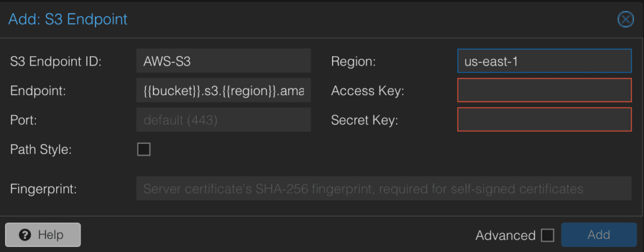Viewport: 644px width, 252px height.
Task: Focus the empty Secret Key field
Action: click(544, 120)
